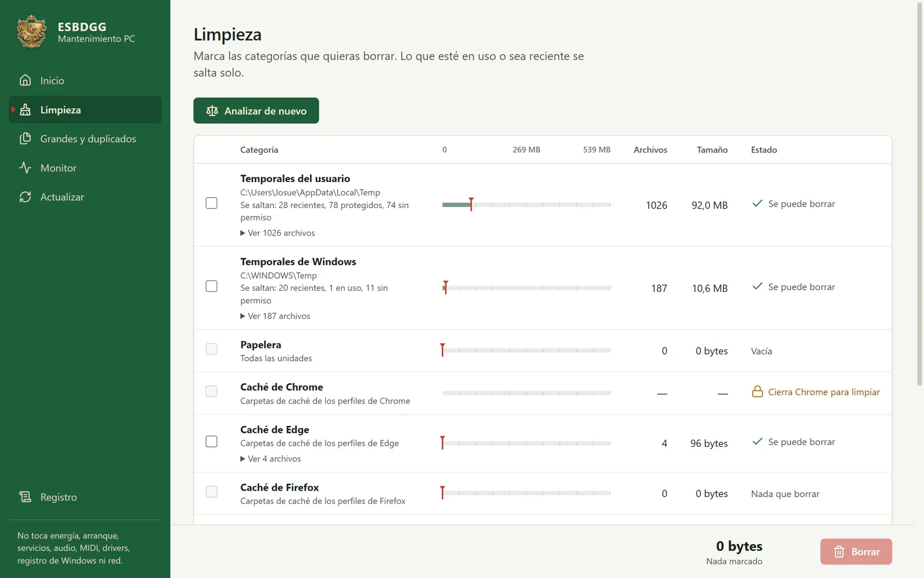Click the Registro log icon
This screenshot has width=924, height=578.
(x=25, y=497)
